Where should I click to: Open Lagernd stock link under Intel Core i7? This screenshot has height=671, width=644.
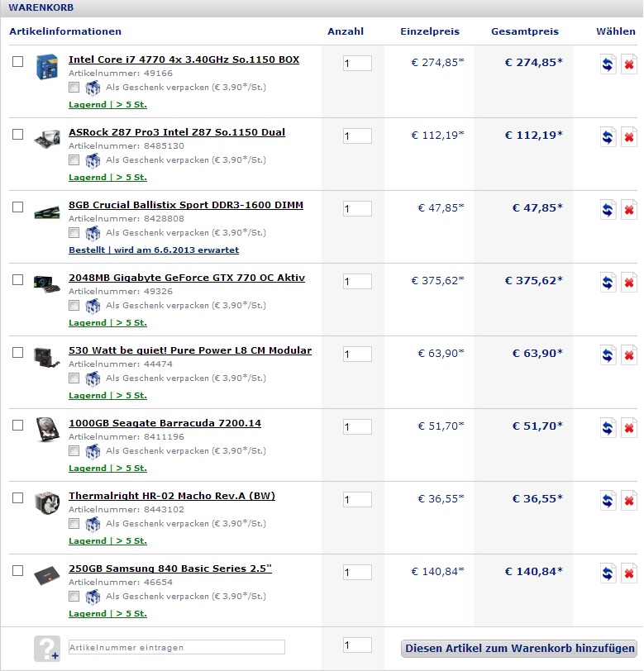click(108, 104)
